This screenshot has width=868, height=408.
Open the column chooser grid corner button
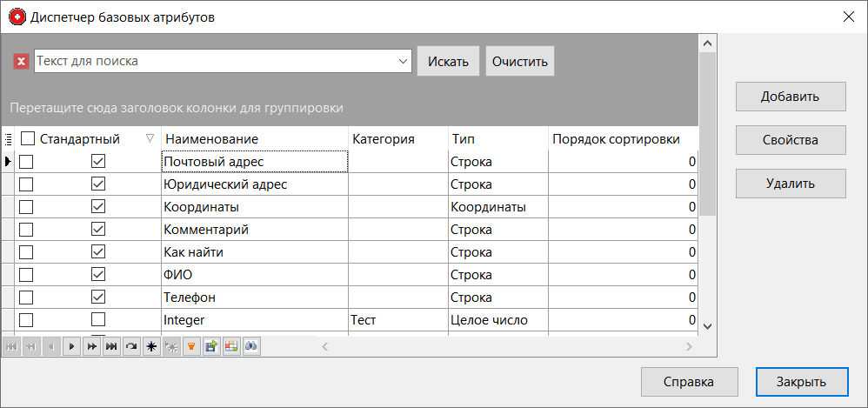8,139
